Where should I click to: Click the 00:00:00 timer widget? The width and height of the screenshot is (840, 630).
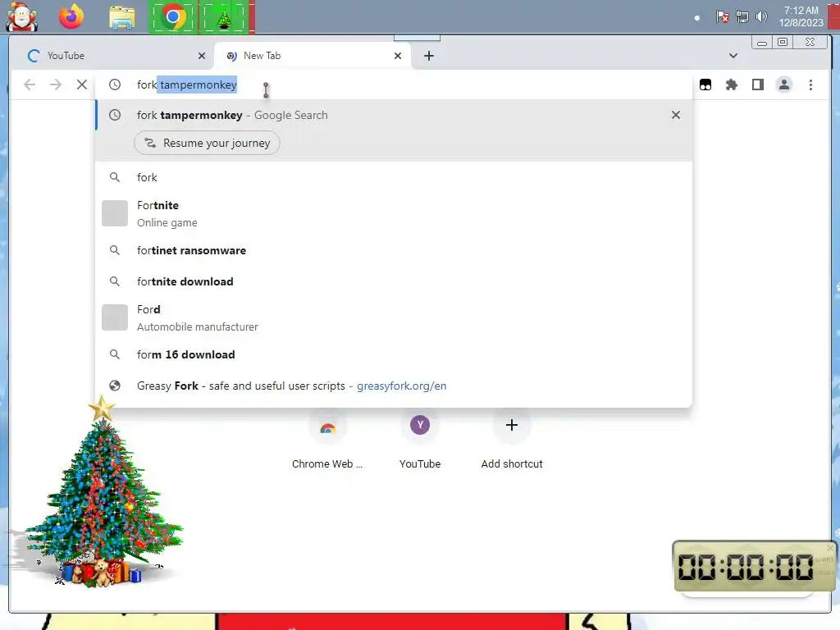pos(755,567)
